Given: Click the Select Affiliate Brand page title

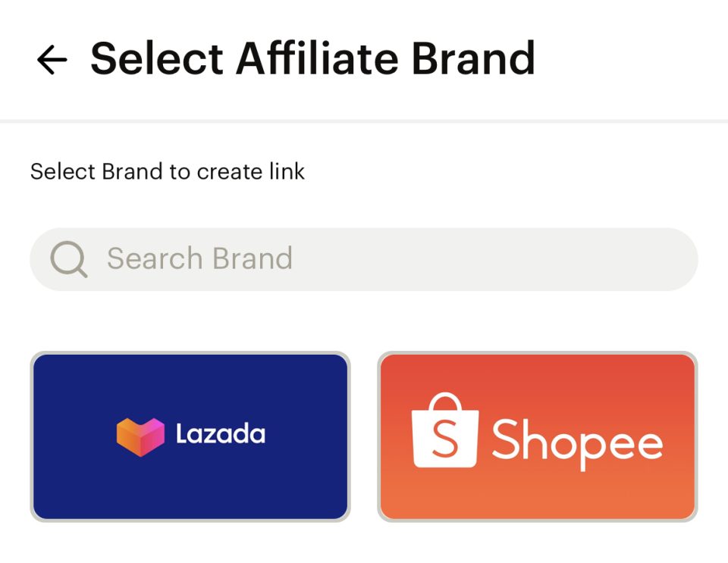Looking at the screenshot, I should [312, 58].
